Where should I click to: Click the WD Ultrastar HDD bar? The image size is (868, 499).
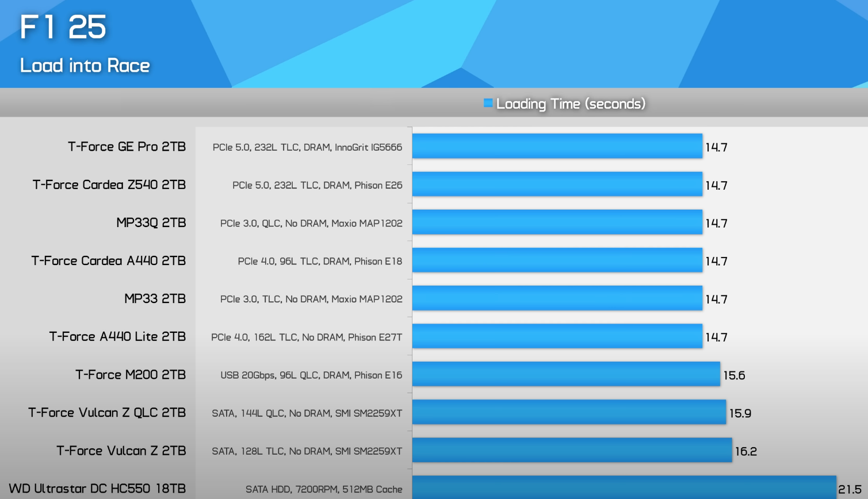click(624, 487)
